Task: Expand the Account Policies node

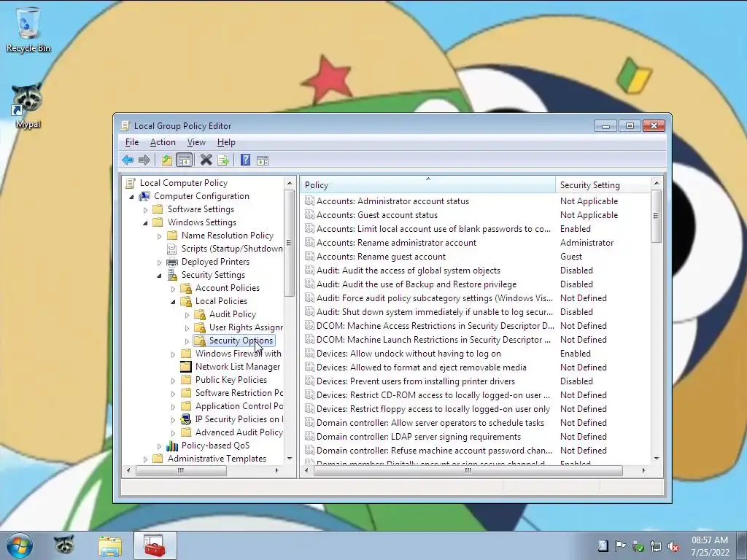Action: pos(174,289)
